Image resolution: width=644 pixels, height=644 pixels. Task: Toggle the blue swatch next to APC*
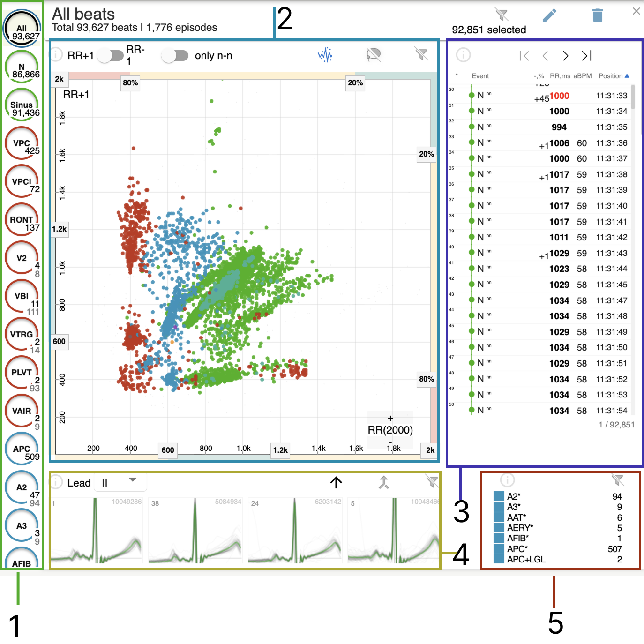coord(499,549)
